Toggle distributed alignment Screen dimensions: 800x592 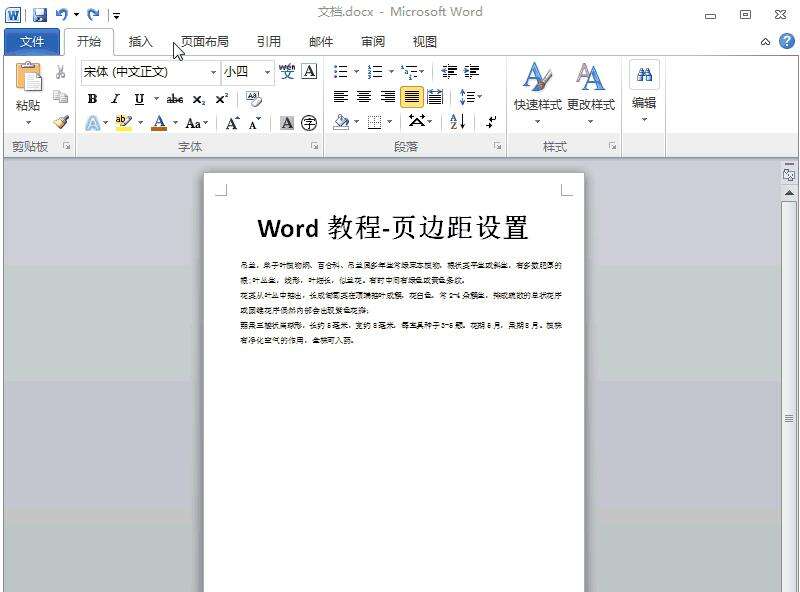[435, 96]
